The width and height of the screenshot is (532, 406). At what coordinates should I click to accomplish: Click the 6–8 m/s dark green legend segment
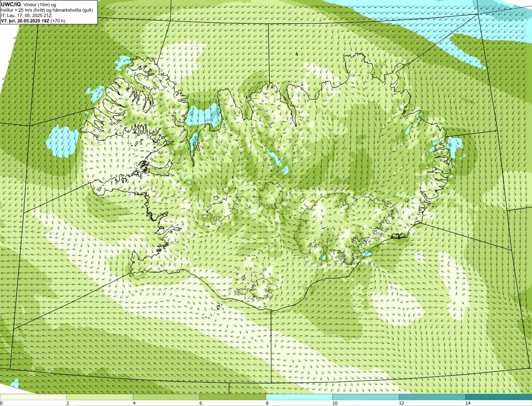click(x=233, y=397)
